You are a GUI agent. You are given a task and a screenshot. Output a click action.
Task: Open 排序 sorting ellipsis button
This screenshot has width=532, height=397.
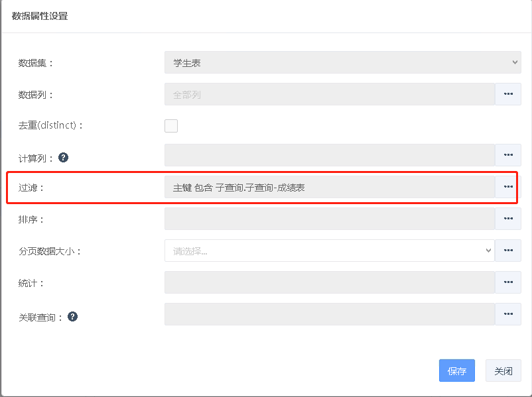pos(508,219)
